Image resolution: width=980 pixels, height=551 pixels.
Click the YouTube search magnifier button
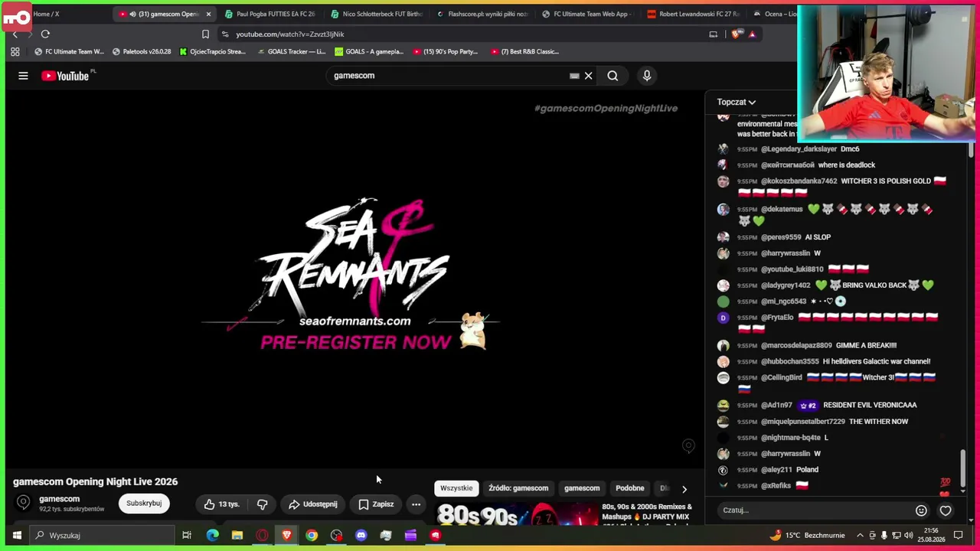click(612, 76)
